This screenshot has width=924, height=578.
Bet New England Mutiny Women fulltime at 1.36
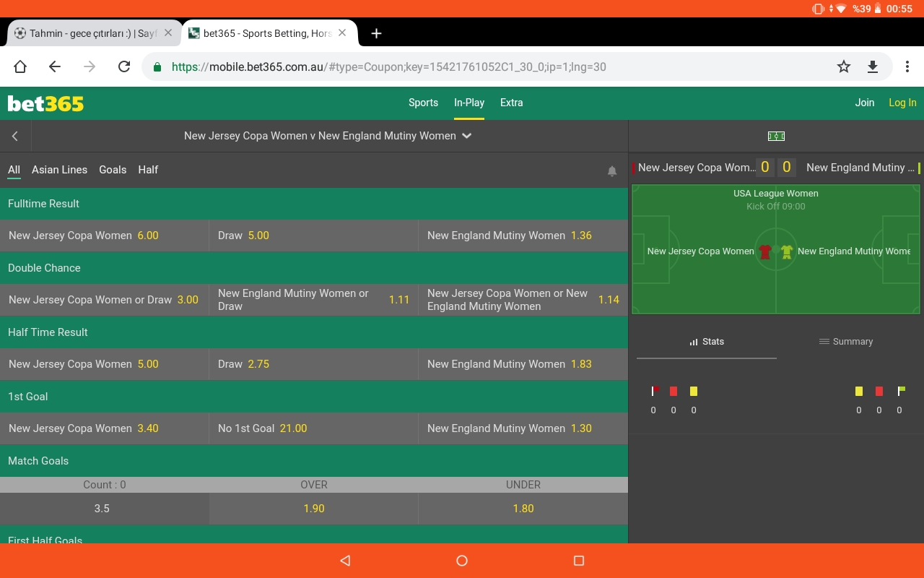tap(523, 236)
